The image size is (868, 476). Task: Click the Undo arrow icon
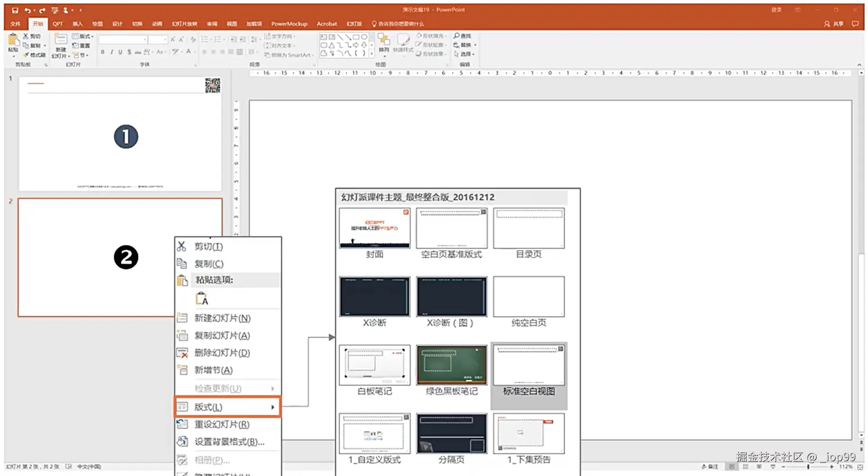coord(28,10)
